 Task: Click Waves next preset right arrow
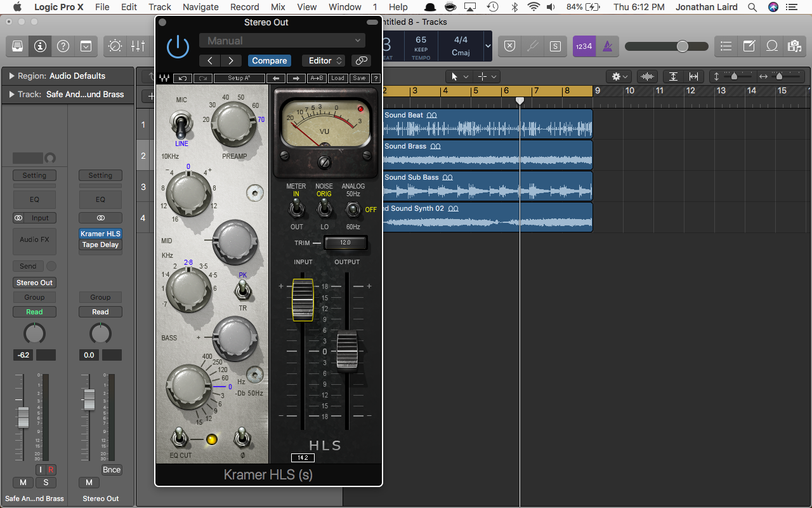pos(296,78)
